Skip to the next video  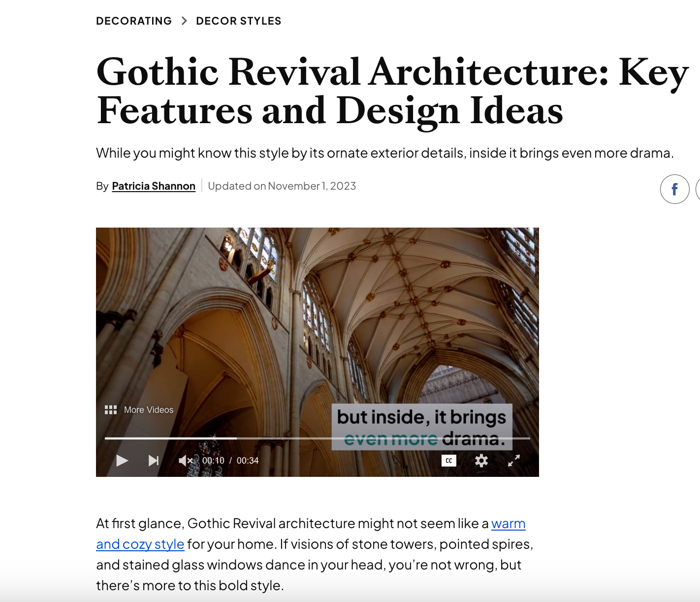click(154, 460)
